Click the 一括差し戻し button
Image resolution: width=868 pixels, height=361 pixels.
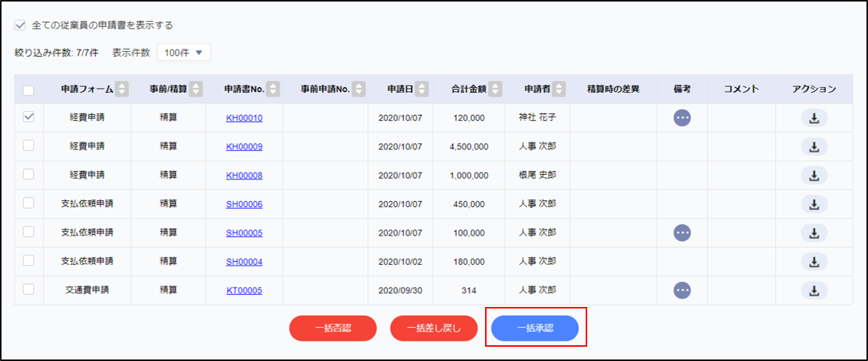434,328
